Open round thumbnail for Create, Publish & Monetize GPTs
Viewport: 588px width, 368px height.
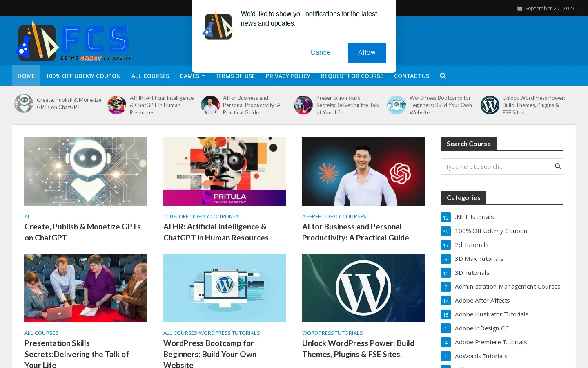pyautogui.click(x=24, y=103)
